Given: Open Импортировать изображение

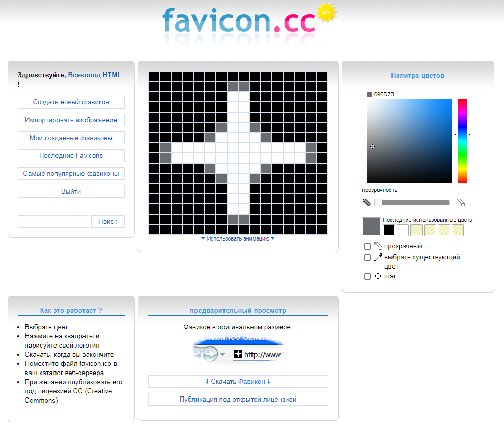Looking at the screenshot, I should click(71, 120).
